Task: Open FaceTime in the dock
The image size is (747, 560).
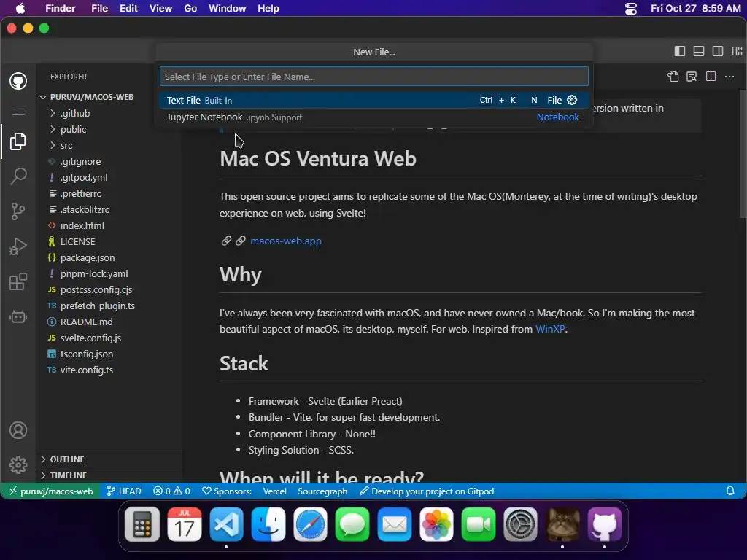Action: 479,525
